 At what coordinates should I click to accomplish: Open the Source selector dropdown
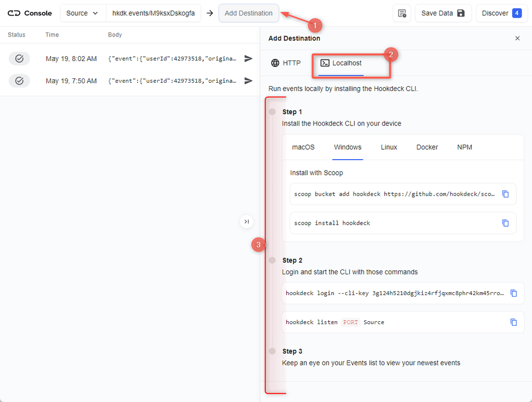tap(83, 13)
